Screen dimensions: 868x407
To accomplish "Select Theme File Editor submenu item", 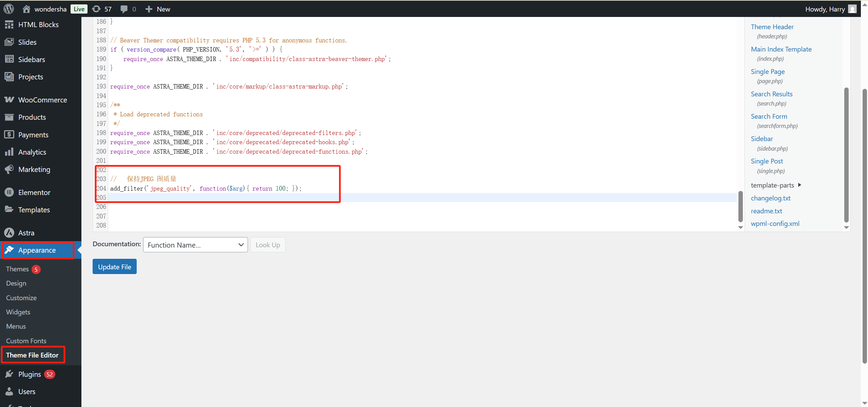I will pyautogui.click(x=32, y=355).
